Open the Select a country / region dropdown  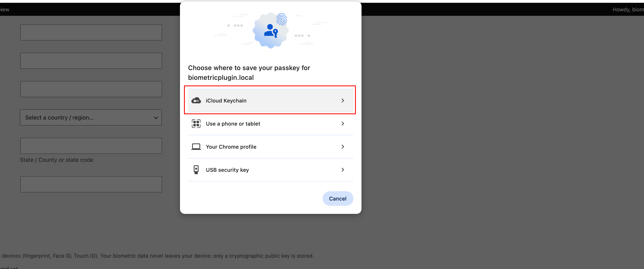point(91,117)
